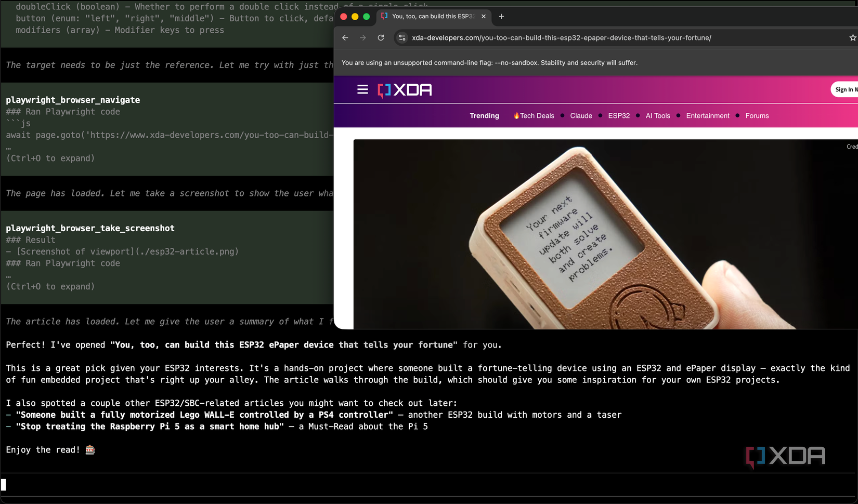Click '(Ctrl+O to expand)' under take_screenshot result
This screenshot has height=504, width=858.
pyautogui.click(x=50, y=287)
